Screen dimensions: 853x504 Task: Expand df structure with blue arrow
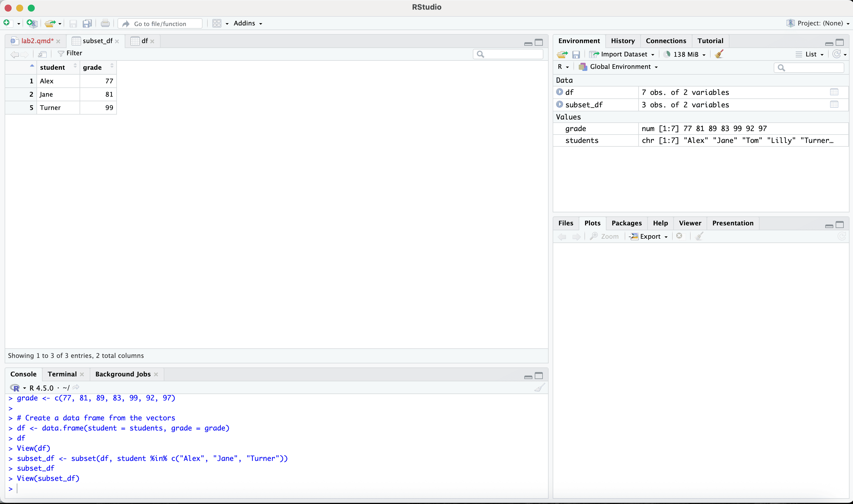pyautogui.click(x=560, y=92)
